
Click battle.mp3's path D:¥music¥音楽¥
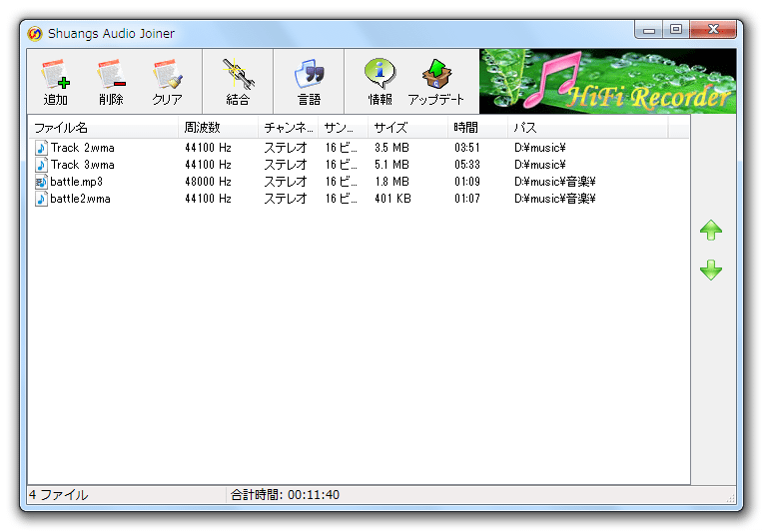(x=554, y=182)
